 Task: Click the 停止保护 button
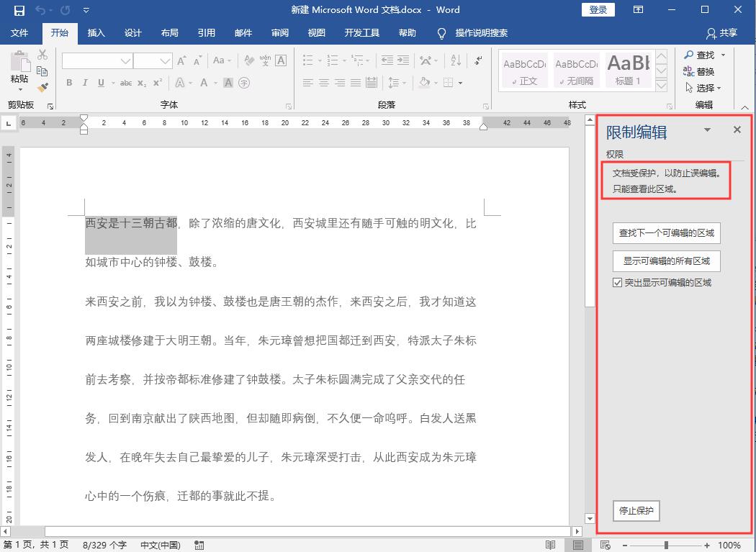pos(636,511)
